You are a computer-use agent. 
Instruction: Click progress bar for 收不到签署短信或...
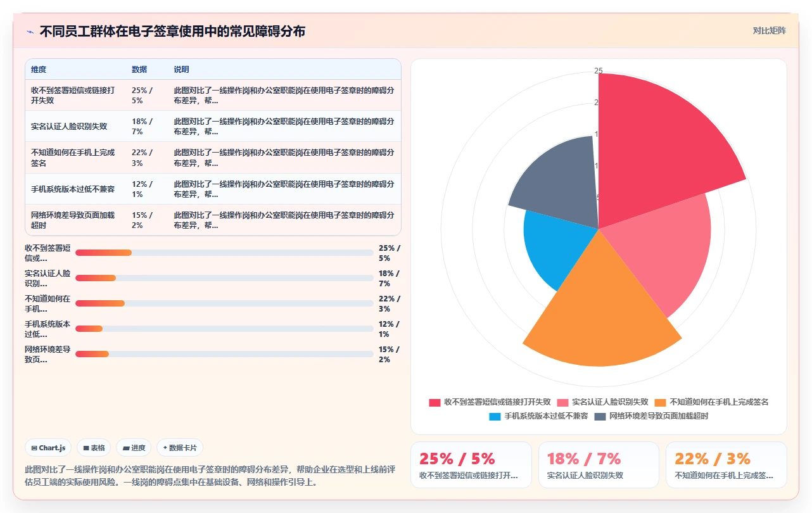coord(224,253)
